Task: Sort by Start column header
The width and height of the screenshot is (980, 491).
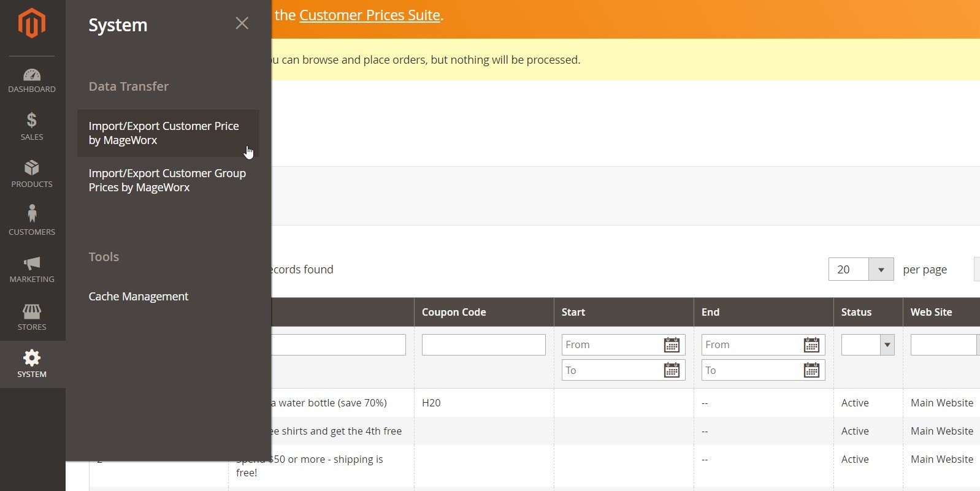Action: point(624,312)
